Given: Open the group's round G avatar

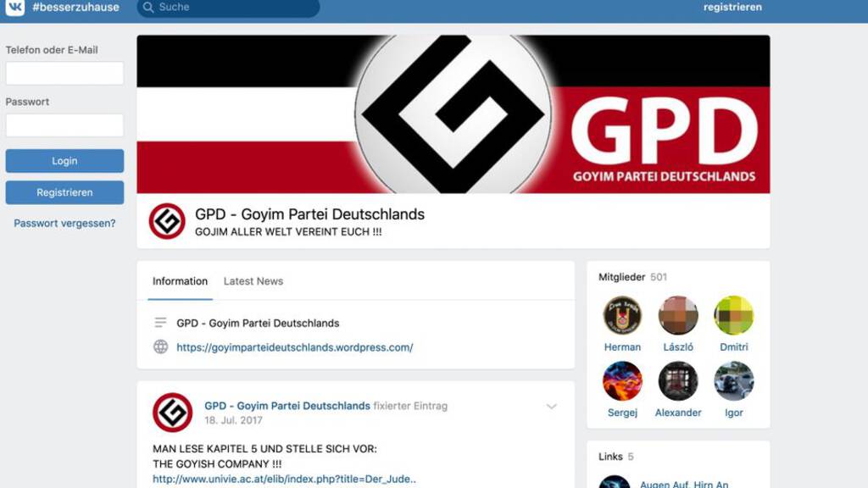Looking at the screenshot, I should pos(167,221).
